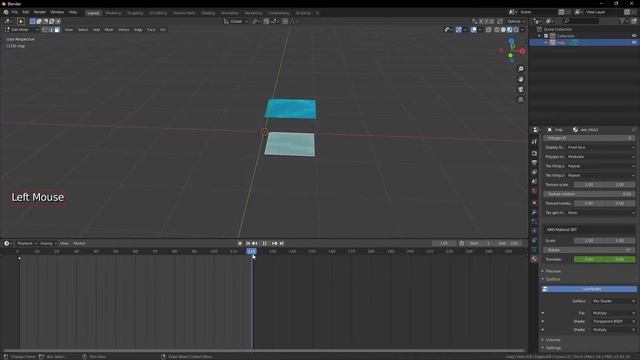
Task: Jump to timeline start frame
Action: [x=248, y=243]
